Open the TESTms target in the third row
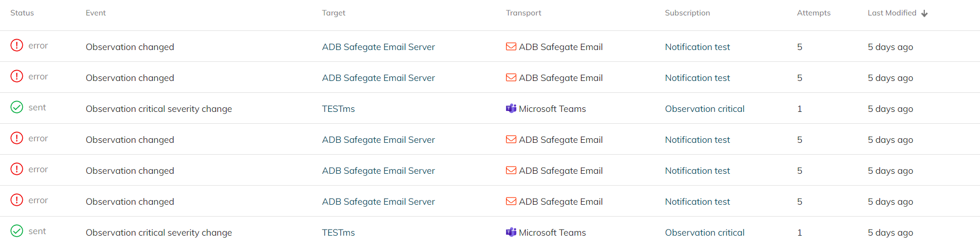Image resolution: width=980 pixels, height=247 pixels. pos(338,109)
